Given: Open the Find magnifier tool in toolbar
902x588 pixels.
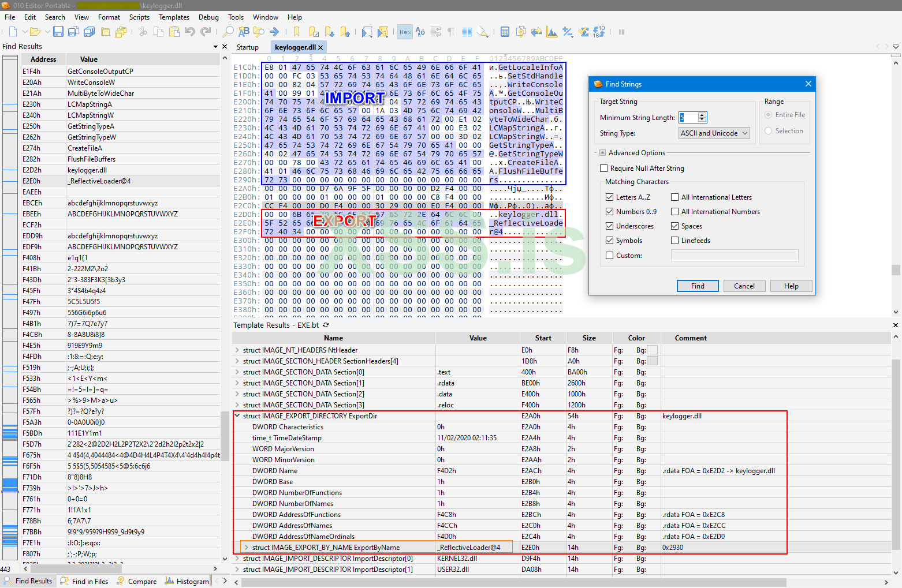Looking at the screenshot, I should [x=228, y=32].
